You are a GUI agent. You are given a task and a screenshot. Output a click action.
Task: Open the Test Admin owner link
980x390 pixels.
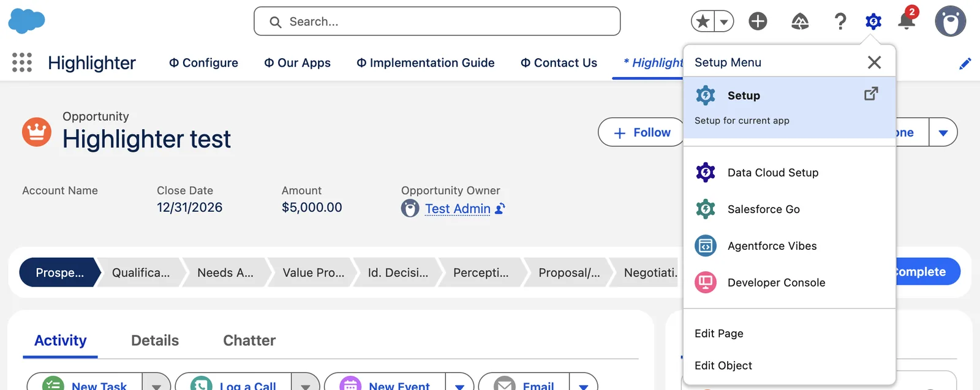point(458,209)
